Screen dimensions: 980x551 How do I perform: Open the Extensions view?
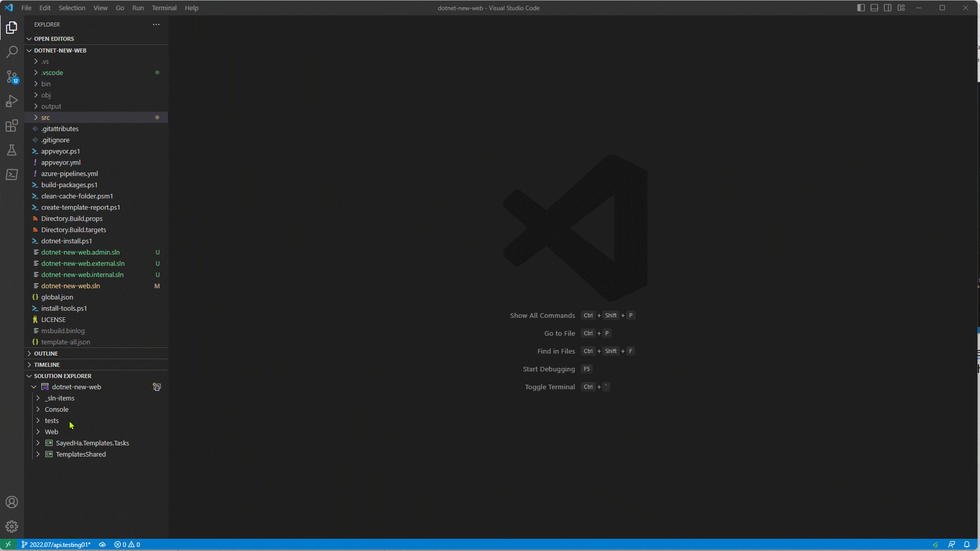pos(12,126)
